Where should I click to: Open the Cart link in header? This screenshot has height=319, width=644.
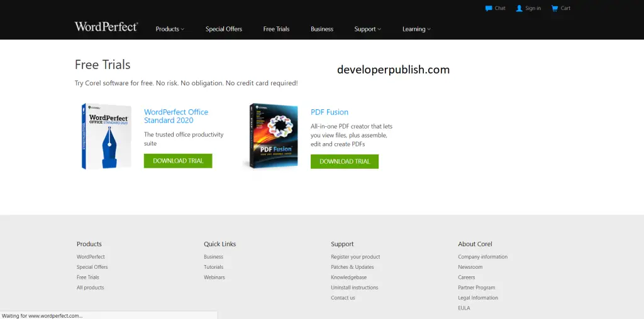[x=565, y=8]
